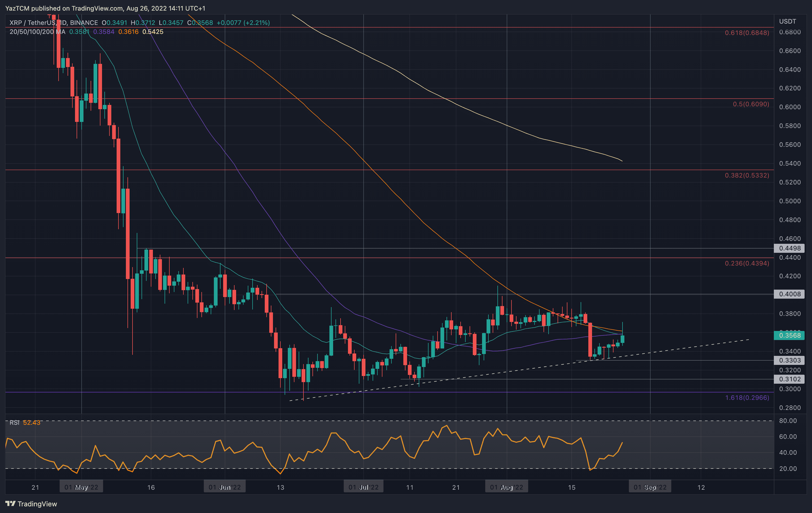812x513 pixels.
Task: Select the current price tag 0.3568
Action: tap(789, 335)
